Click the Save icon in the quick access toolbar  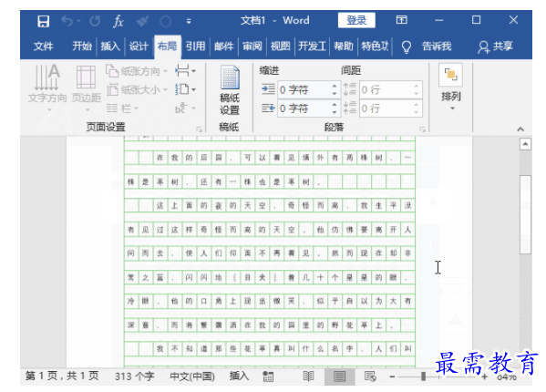tap(43, 21)
